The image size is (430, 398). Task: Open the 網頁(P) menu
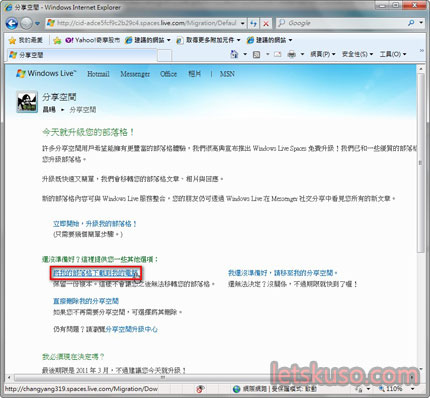coord(322,54)
